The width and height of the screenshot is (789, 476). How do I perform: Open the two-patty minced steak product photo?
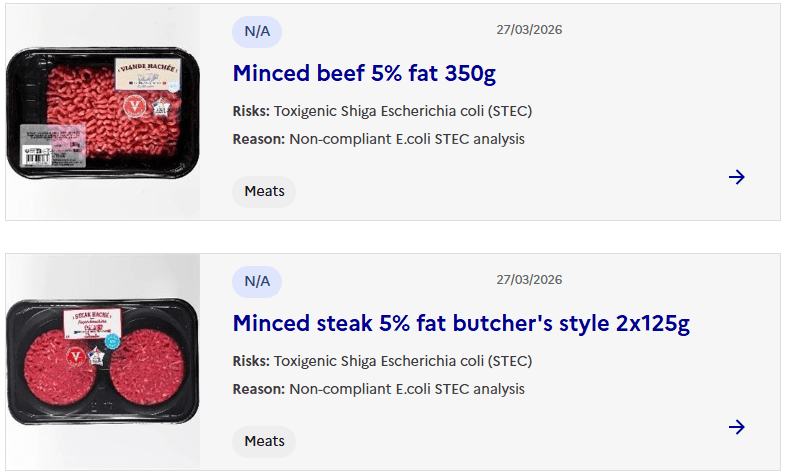102,362
